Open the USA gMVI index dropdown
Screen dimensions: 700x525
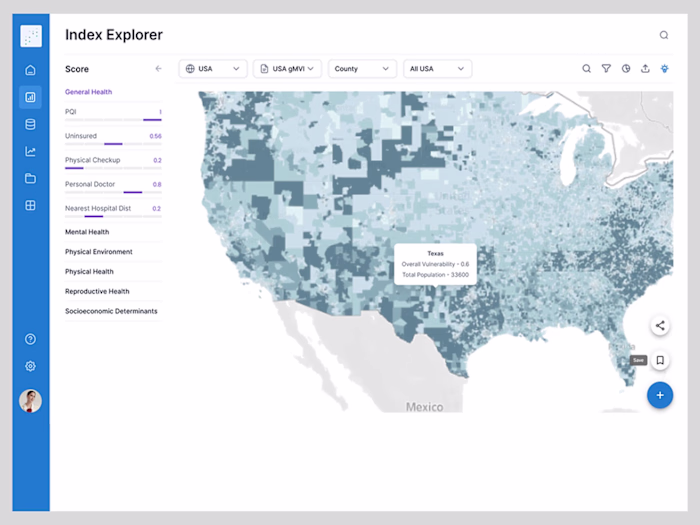288,69
